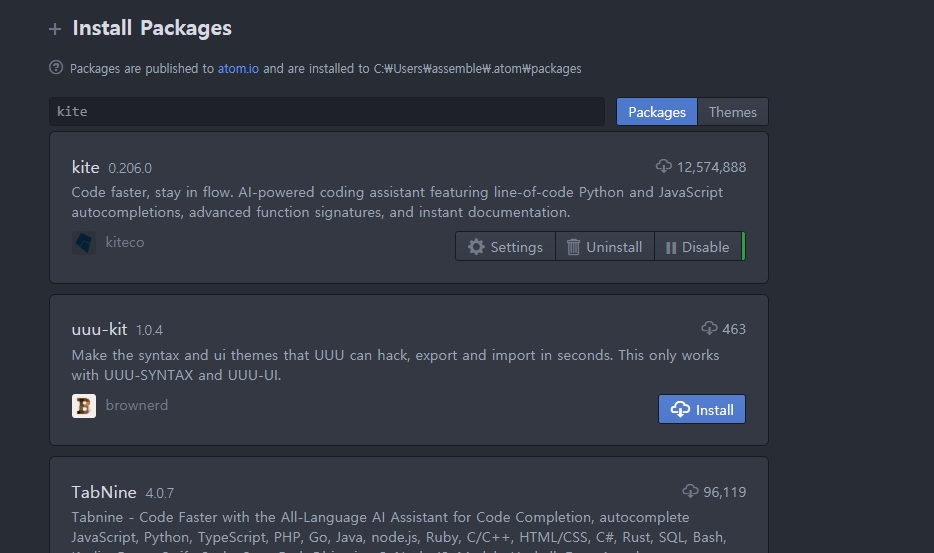The image size is (934, 553).
Task: Open the atom.io link
Action: point(238,69)
